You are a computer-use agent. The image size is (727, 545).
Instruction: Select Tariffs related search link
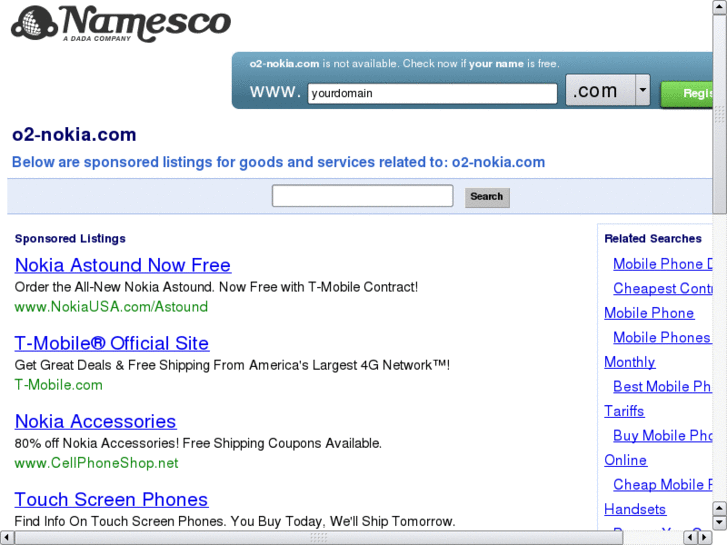624,411
